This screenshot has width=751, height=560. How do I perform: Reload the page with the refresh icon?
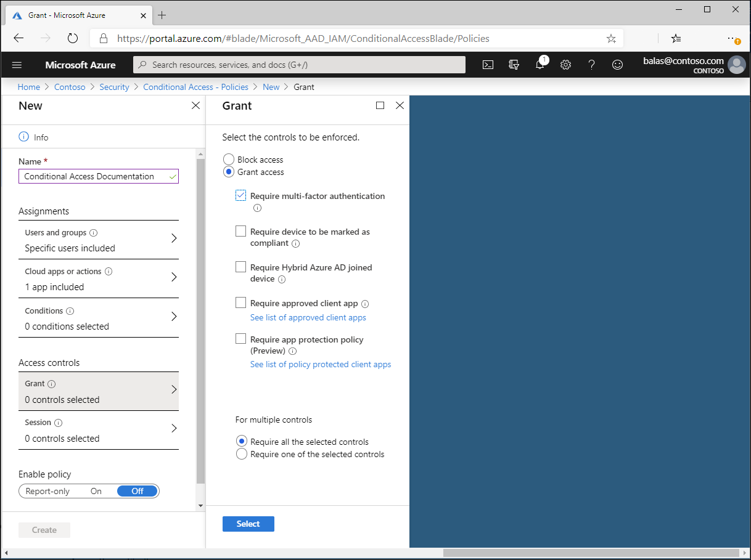click(x=73, y=38)
